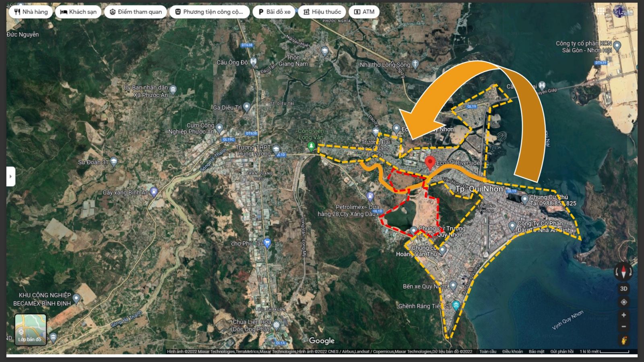644x362 pixels.
Task: Filter by Điểm tham quan
Action: tap(136, 12)
